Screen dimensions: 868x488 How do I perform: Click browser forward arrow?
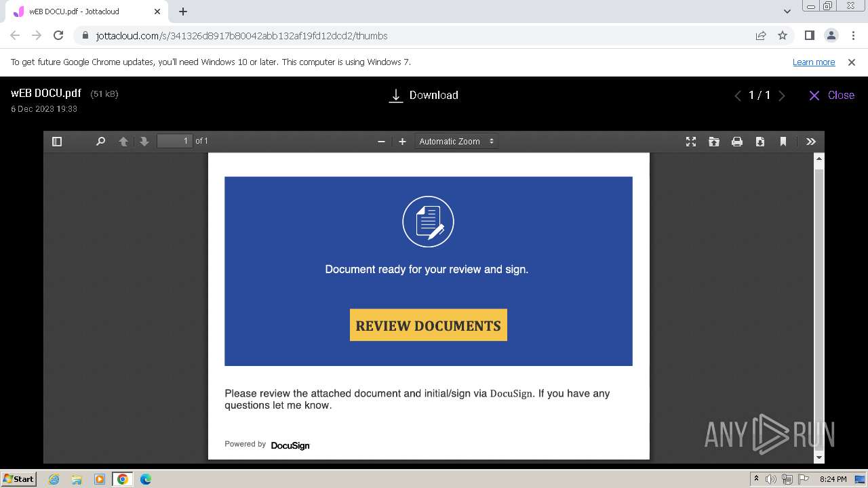click(x=37, y=35)
